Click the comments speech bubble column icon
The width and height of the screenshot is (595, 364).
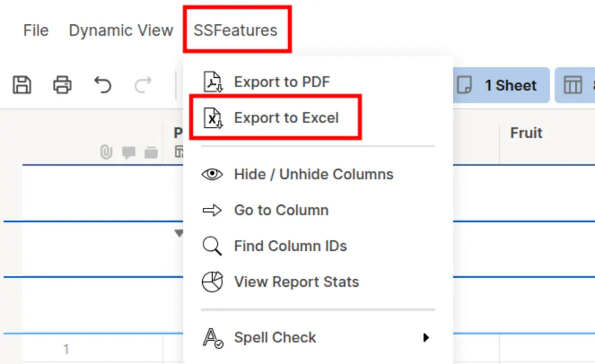[x=128, y=153]
